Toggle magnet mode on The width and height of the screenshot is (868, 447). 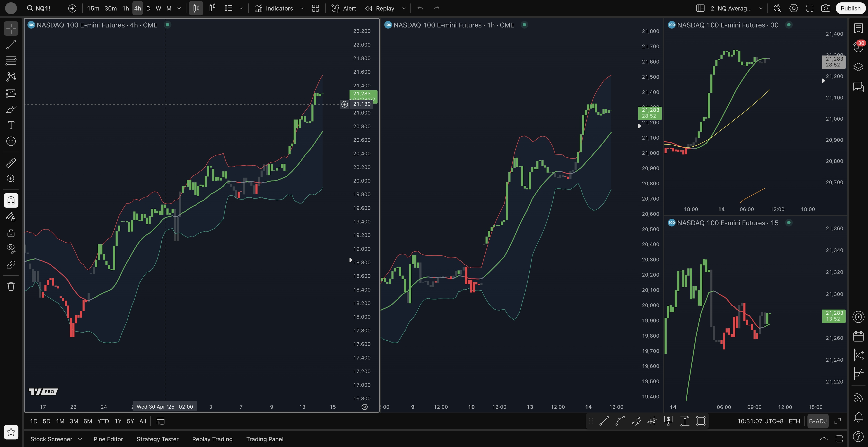pos(11,201)
